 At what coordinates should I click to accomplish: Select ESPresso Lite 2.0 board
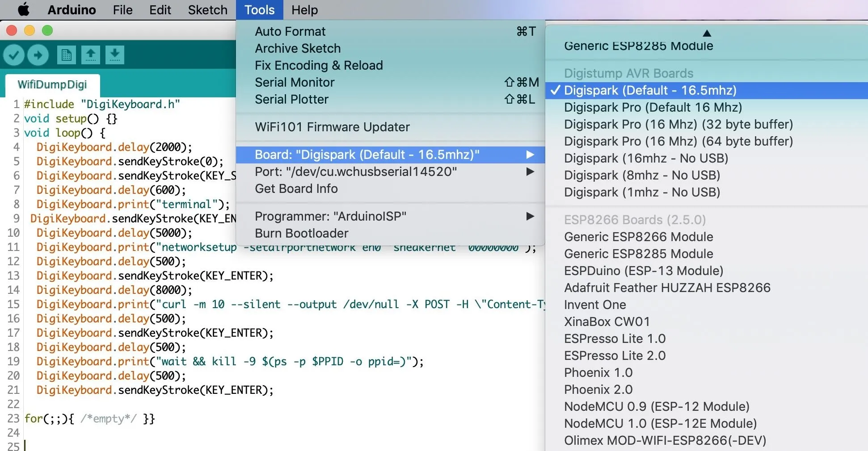click(707, 355)
